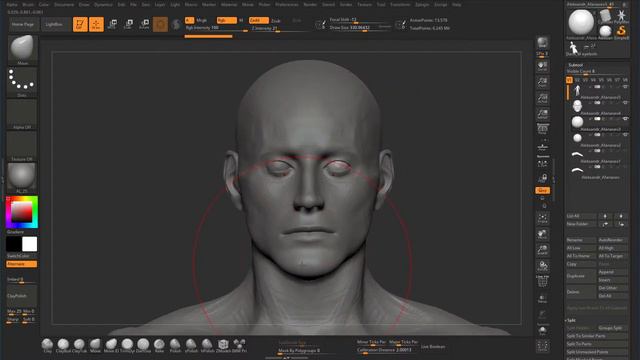
Task: Click the Scroll canvas icon
Action: (542, 67)
